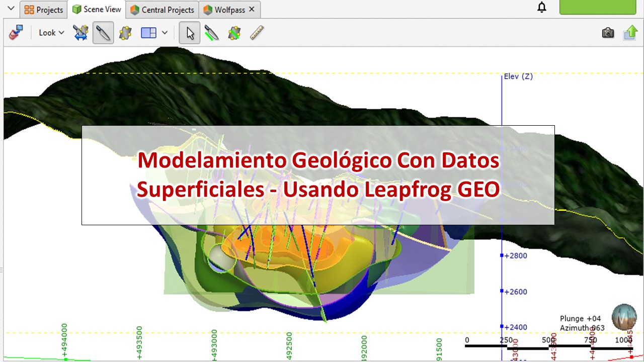644x362 pixels.
Task: Click the slicer width tool icon
Action: tap(80, 33)
